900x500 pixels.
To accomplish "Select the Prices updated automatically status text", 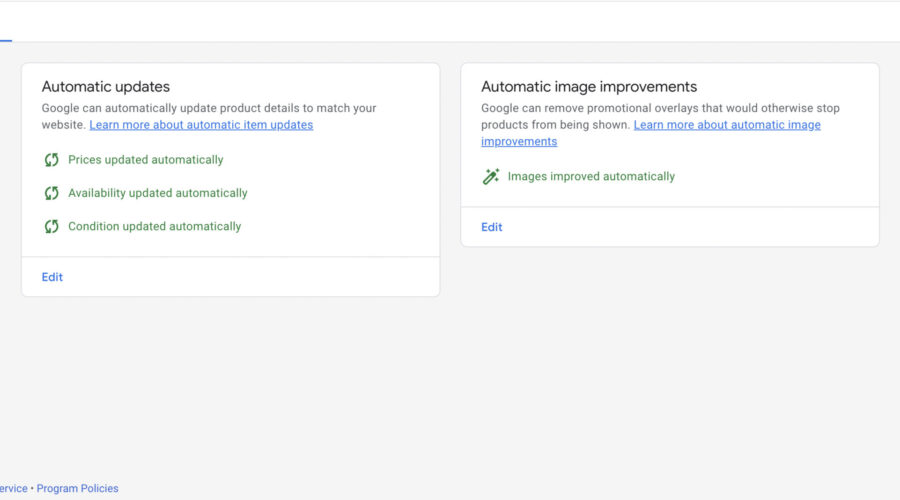I will tap(146, 160).
